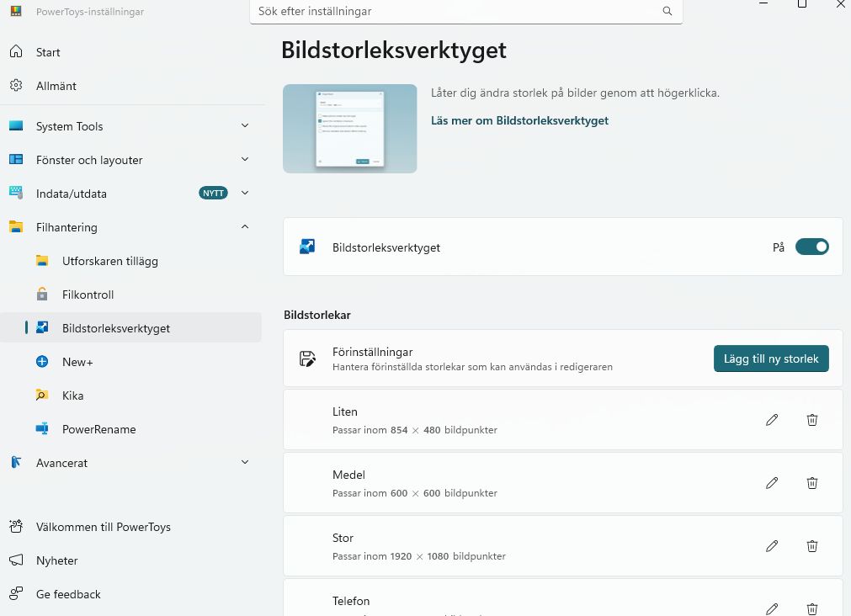851x616 pixels.
Task: Collapse the Filhantering section chevron
Action: 245,226
